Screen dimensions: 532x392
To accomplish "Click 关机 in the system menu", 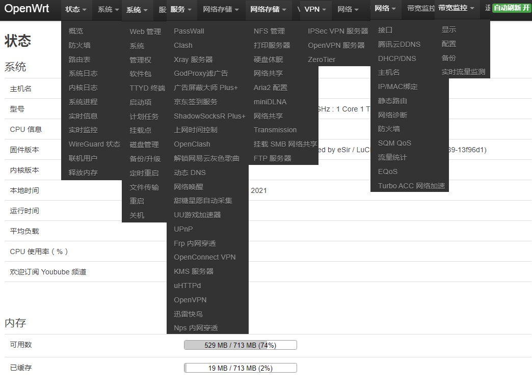I will pos(137,215).
